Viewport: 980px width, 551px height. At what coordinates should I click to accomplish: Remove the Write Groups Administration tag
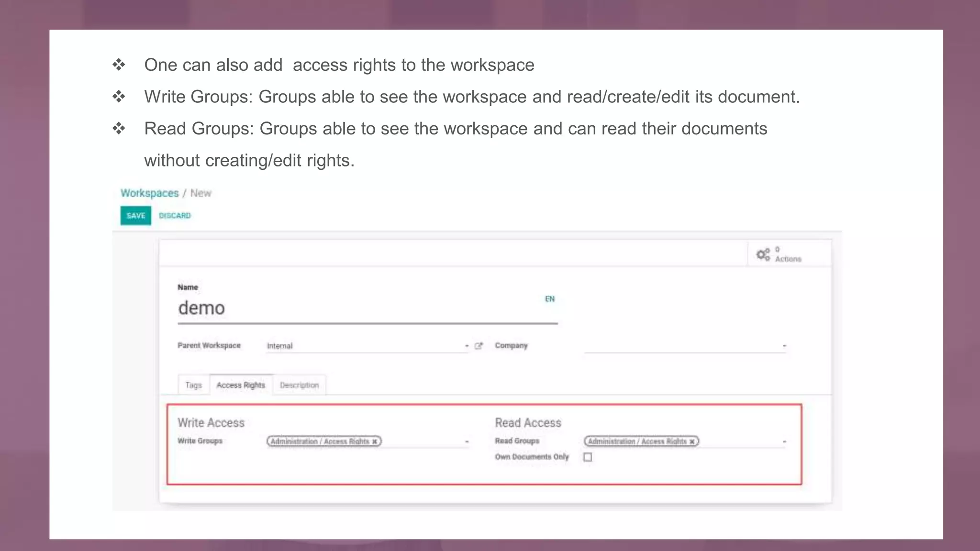coord(375,441)
